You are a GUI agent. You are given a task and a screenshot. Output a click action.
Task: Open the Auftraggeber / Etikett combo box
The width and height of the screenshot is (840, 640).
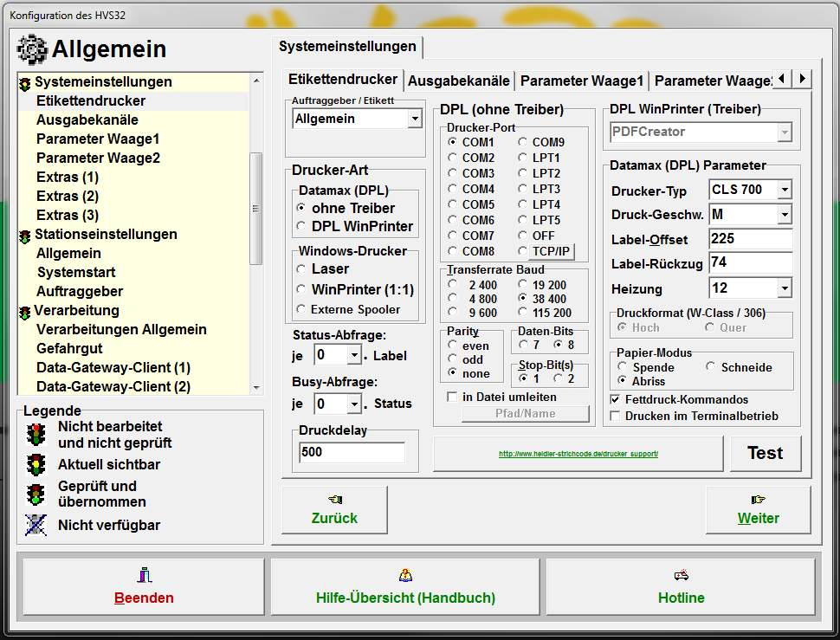point(414,120)
